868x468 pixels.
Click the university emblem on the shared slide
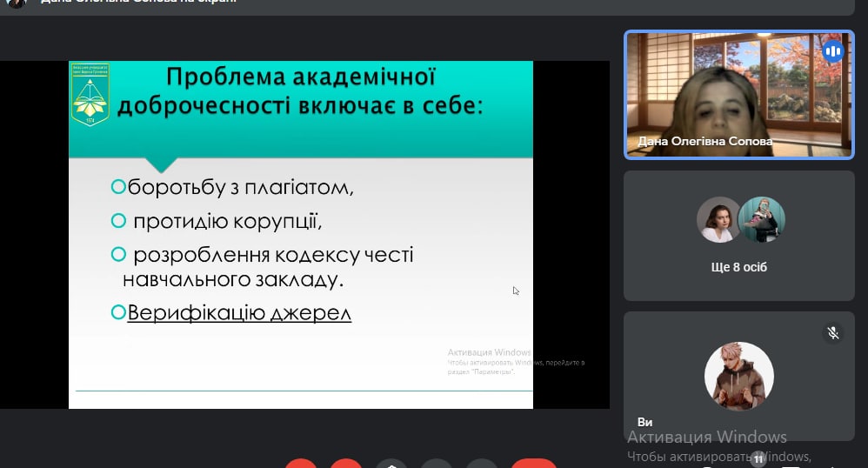pos(90,94)
